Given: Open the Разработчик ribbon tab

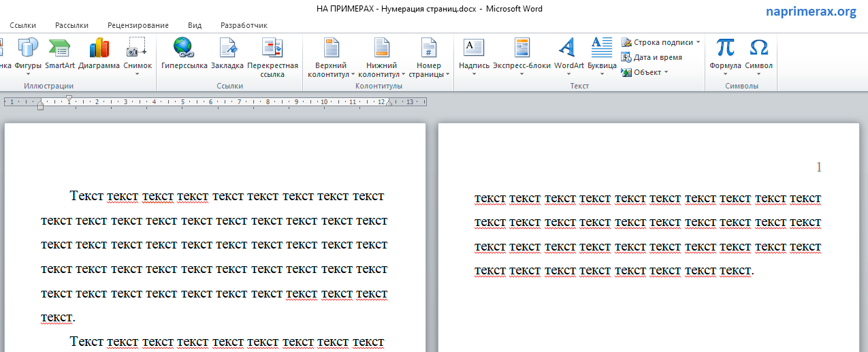Looking at the screenshot, I should [244, 25].
